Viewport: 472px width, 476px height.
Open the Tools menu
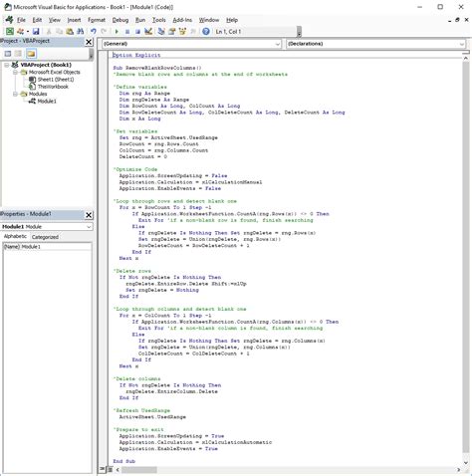(159, 20)
